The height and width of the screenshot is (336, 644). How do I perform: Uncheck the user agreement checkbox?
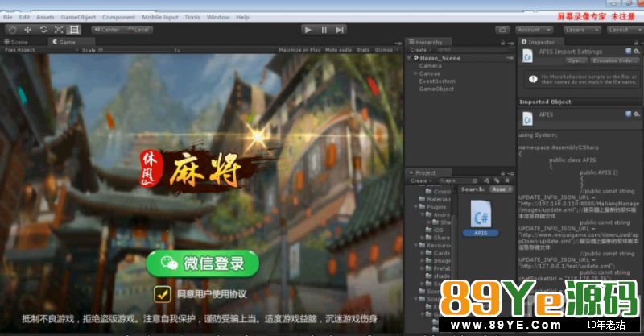pos(163,294)
